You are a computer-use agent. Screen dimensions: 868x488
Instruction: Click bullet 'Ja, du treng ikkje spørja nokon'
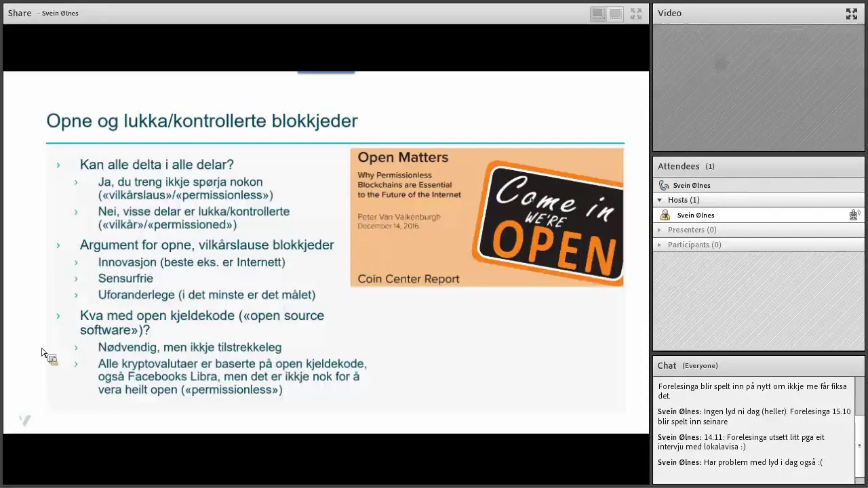coord(186,188)
